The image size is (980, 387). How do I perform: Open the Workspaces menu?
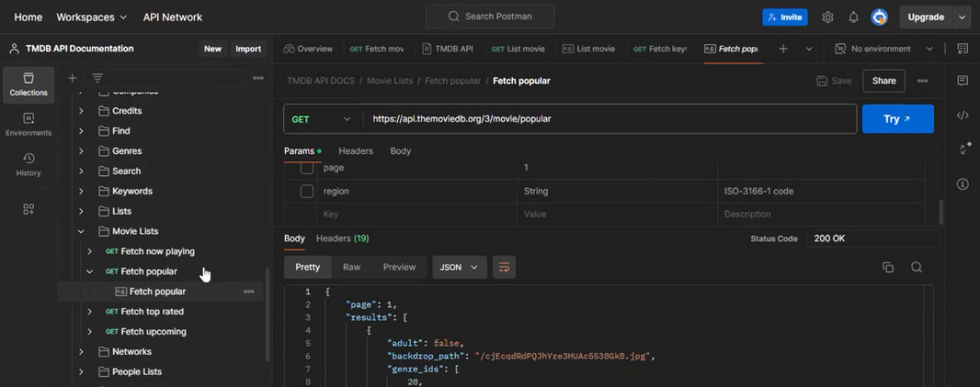tap(92, 17)
